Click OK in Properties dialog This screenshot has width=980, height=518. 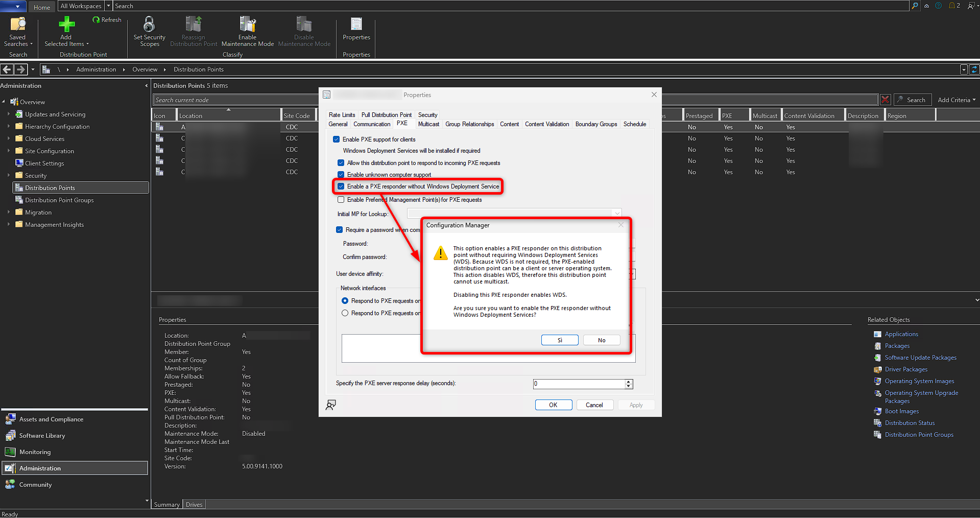coord(553,405)
